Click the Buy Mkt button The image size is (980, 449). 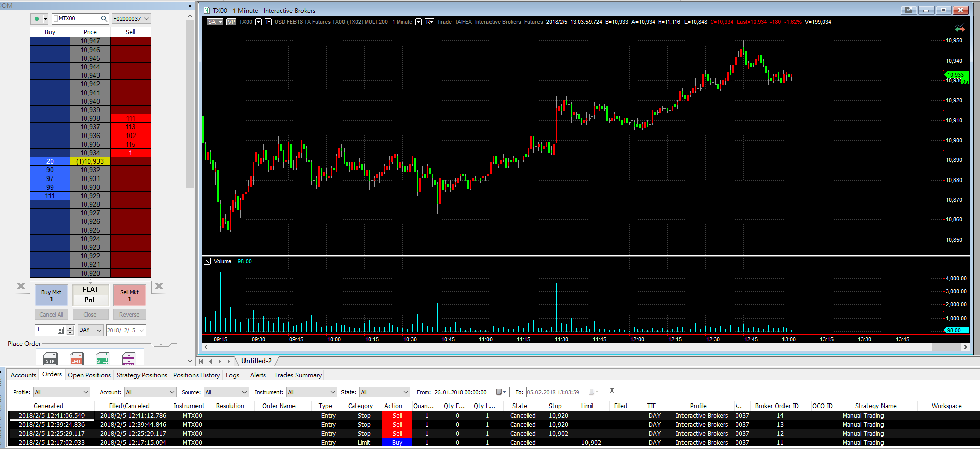(51, 295)
